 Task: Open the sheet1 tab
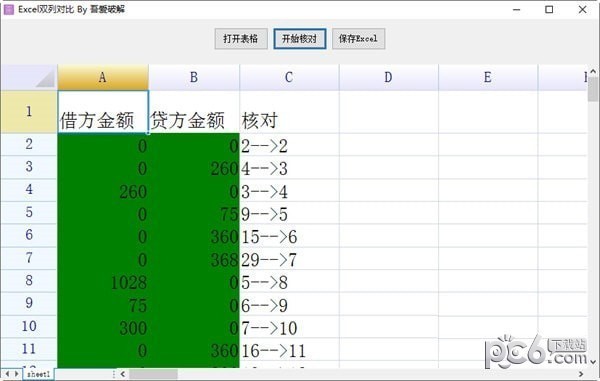38,374
